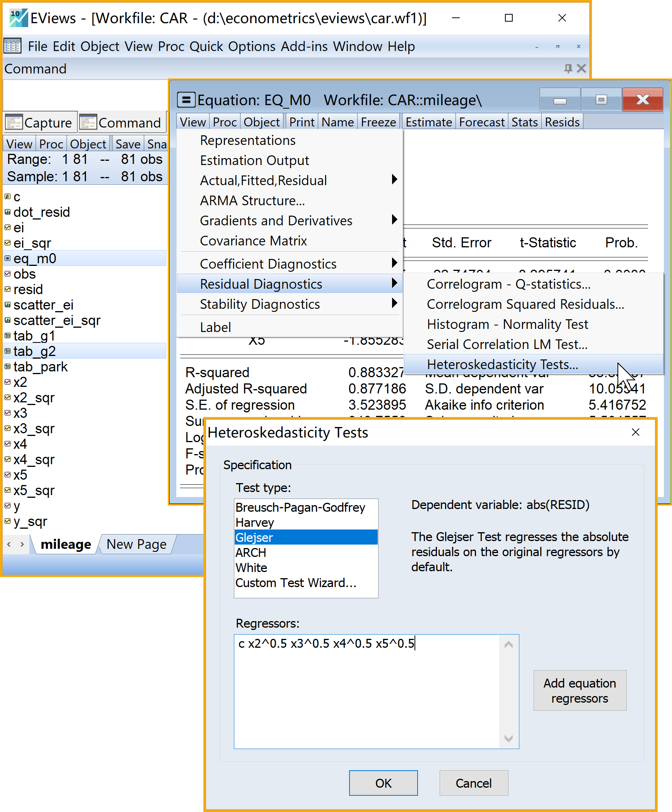Click the x2 series object icon

tap(7, 382)
